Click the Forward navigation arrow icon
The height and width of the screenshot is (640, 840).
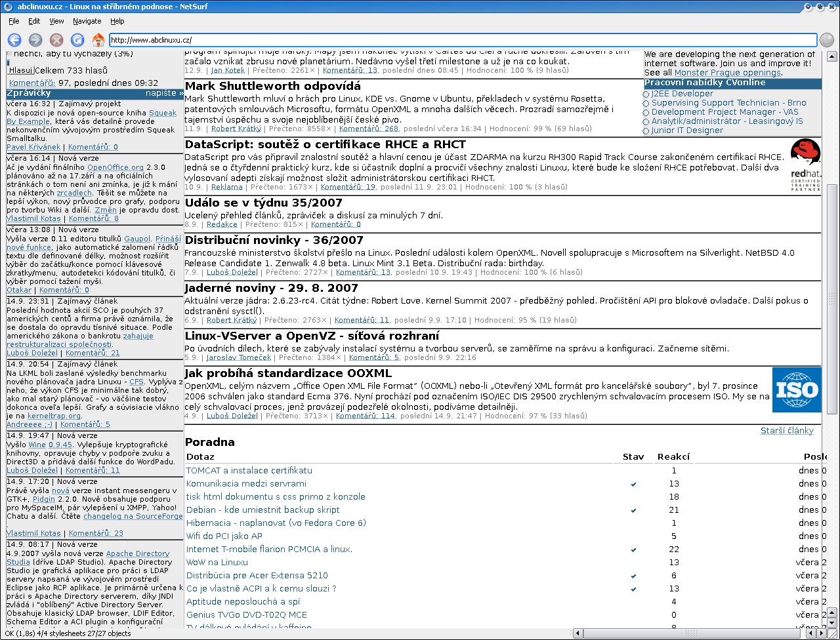35,40
